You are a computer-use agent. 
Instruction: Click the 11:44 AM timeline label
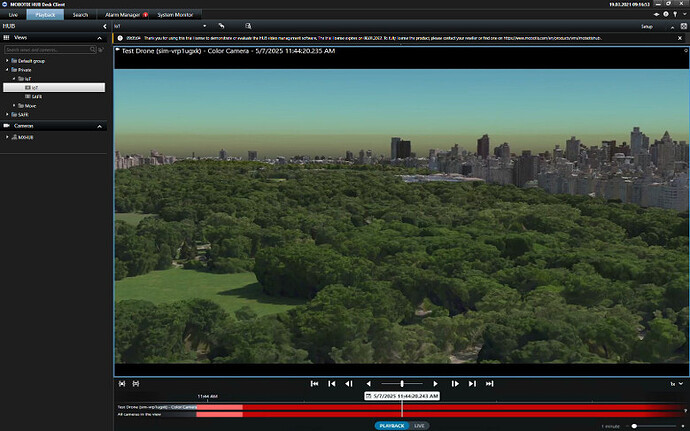pyautogui.click(x=207, y=396)
